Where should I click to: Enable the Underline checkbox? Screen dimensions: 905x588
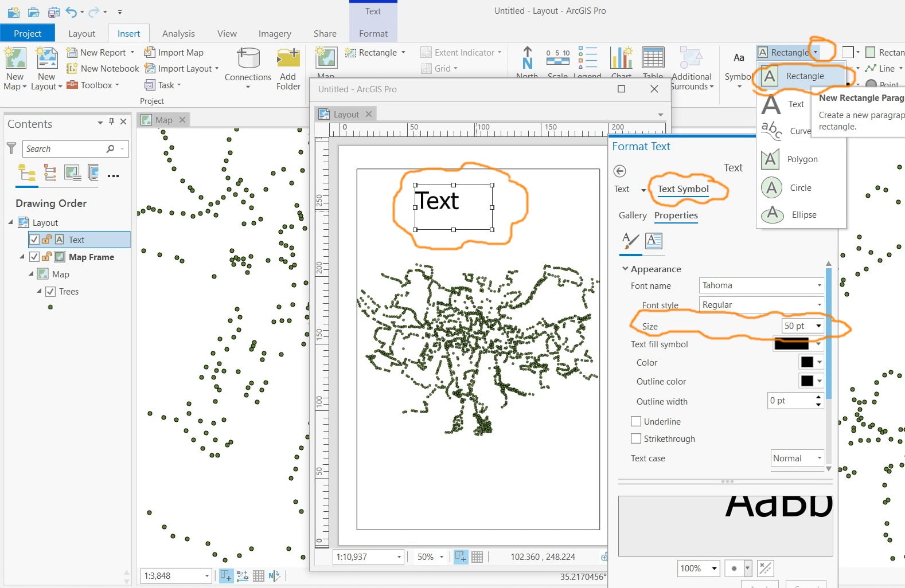635,421
